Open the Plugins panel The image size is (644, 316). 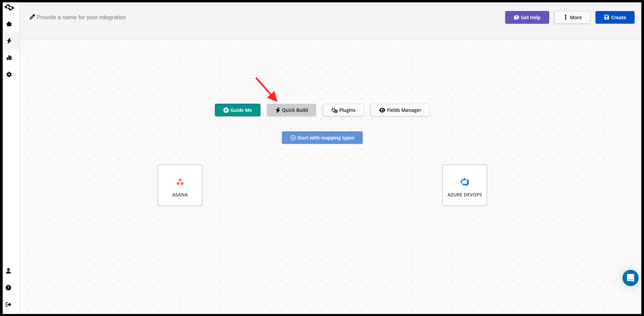(x=343, y=110)
